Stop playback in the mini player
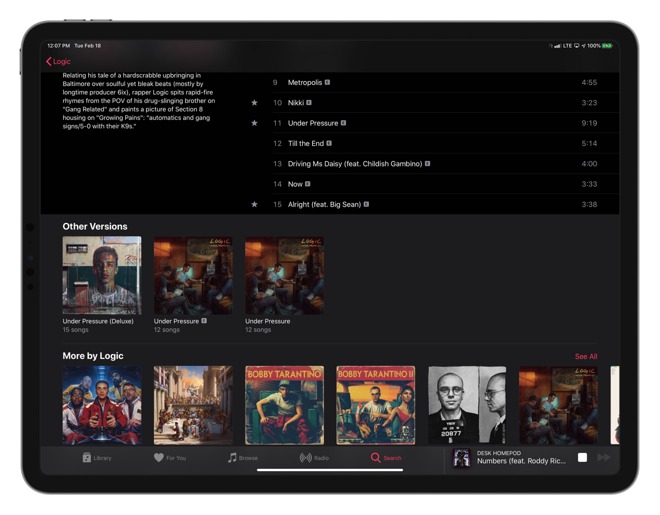The width and height of the screenshot is (660, 515). (582, 457)
